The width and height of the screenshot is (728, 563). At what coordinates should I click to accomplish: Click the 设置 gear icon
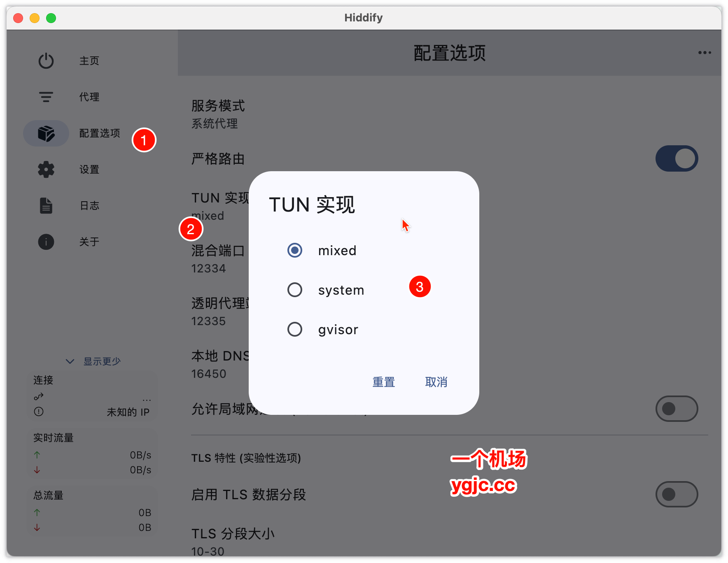[46, 170]
